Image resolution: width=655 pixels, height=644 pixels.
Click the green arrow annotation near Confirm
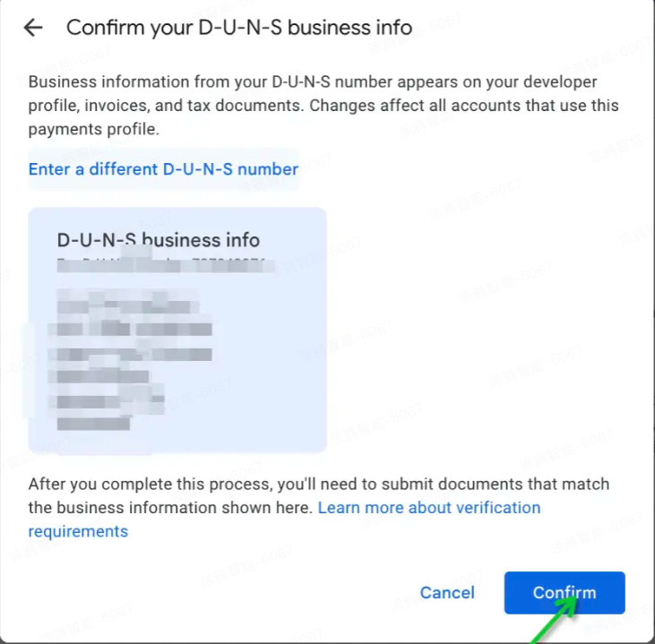[555, 620]
